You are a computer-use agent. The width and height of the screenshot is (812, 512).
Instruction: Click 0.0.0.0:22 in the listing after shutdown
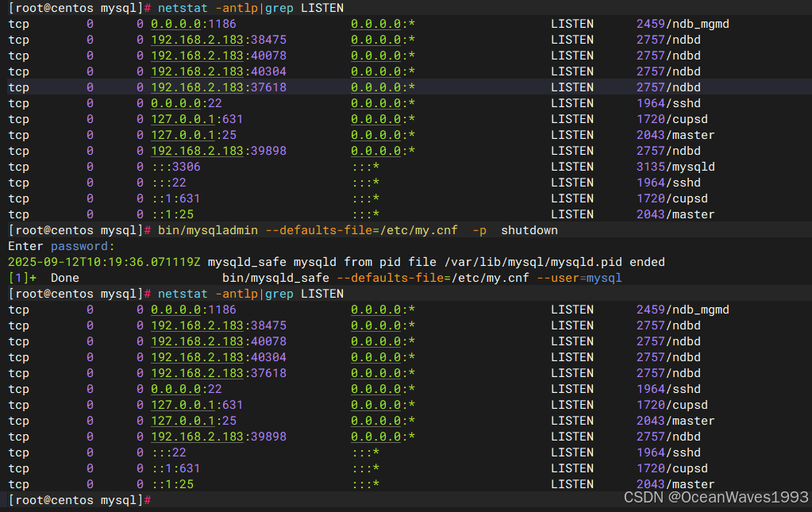point(186,389)
